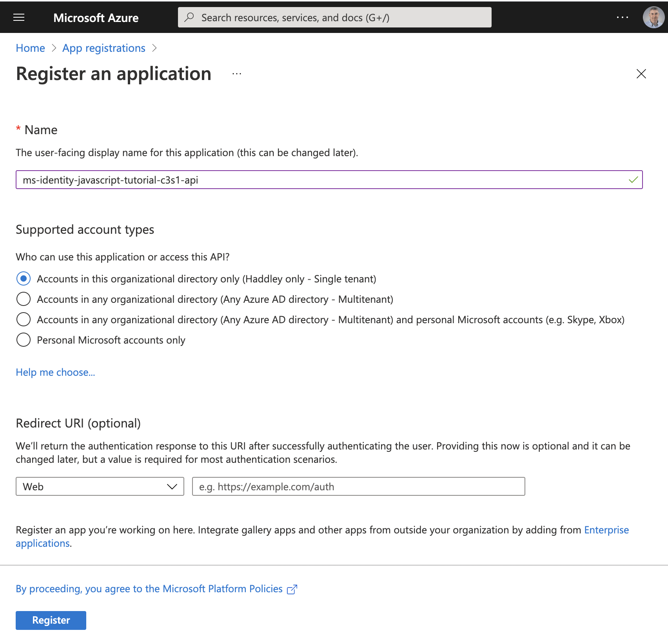Select Personal Microsoft accounts only
This screenshot has width=668, height=644.
pos(24,340)
